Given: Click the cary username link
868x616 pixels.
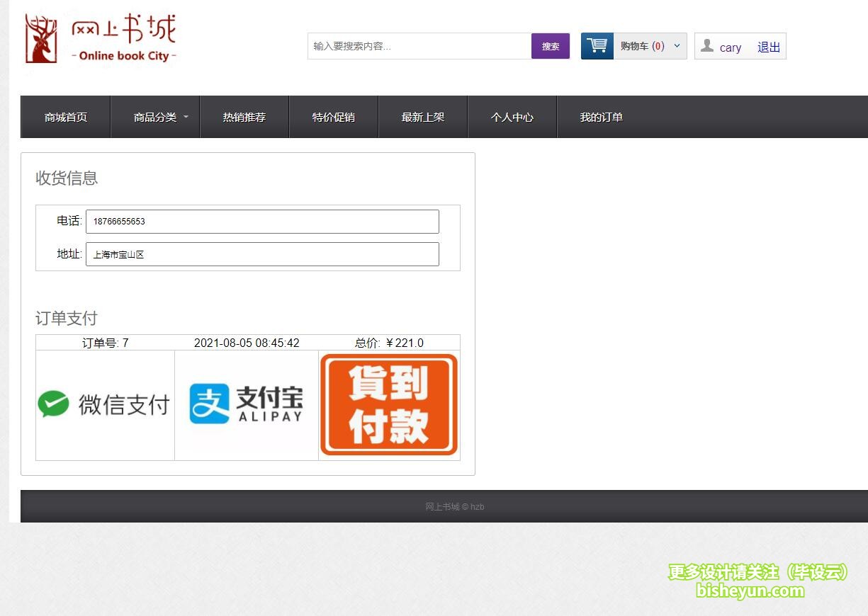Looking at the screenshot, I should click(731, 47).
